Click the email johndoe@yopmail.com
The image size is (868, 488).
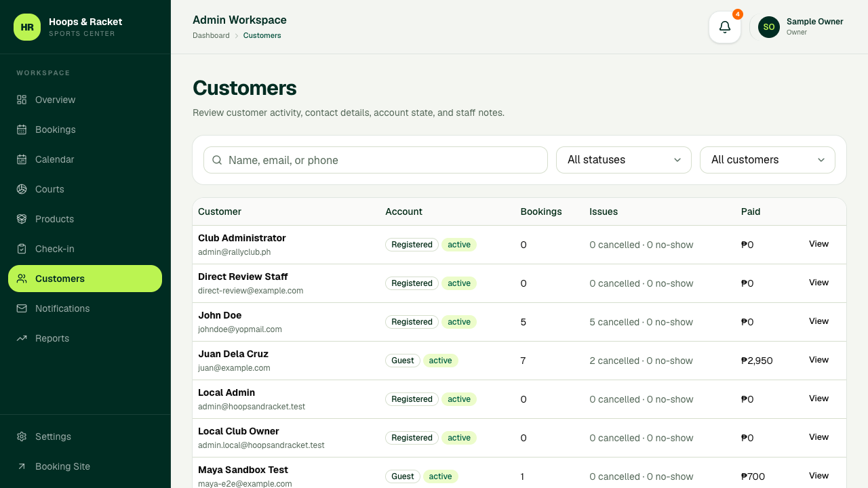click(x=240, y=329)
